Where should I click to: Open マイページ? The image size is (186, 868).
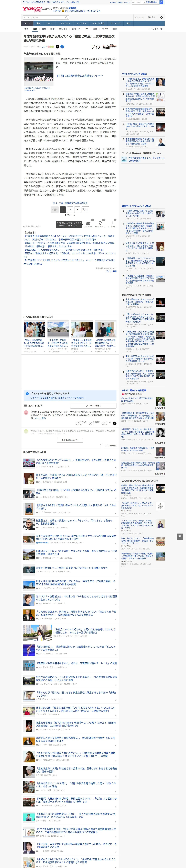(x=139, y=18)
